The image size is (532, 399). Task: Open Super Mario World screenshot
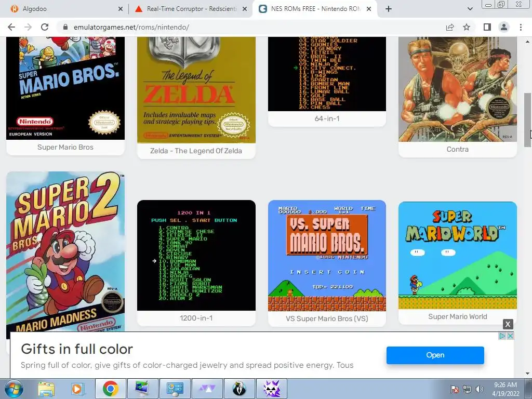(x=458, y=256)
